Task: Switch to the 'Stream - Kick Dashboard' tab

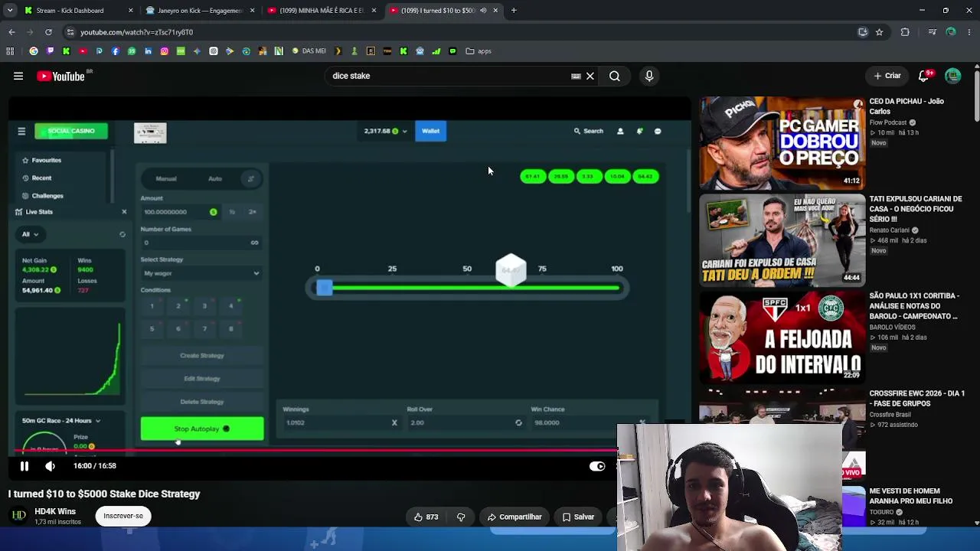Action: (77, 11)
